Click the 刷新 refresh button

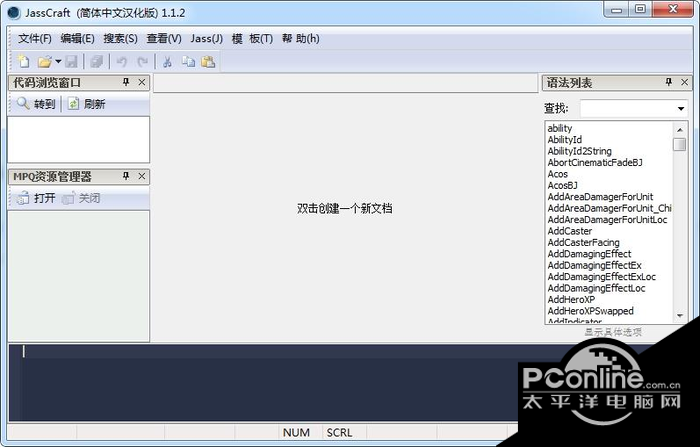86,104
